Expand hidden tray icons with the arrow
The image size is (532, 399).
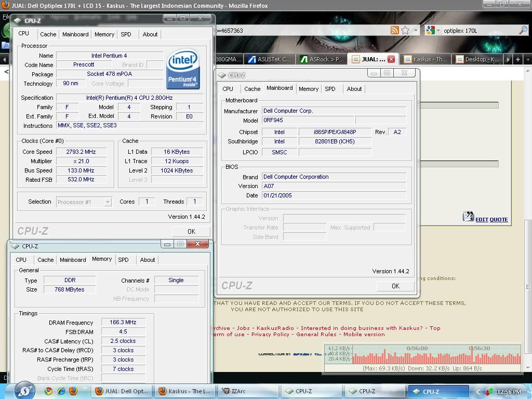[x=478, y=392]
